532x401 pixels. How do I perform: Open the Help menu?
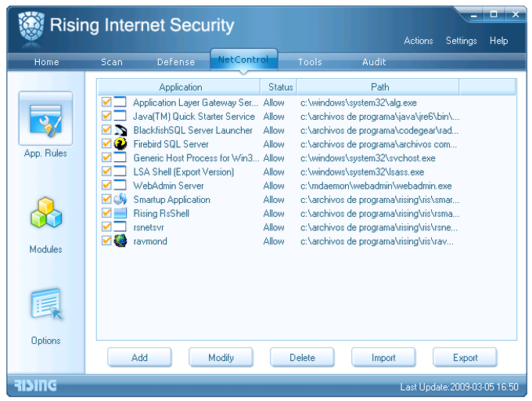pyautogui.click(x=499, y=41)
